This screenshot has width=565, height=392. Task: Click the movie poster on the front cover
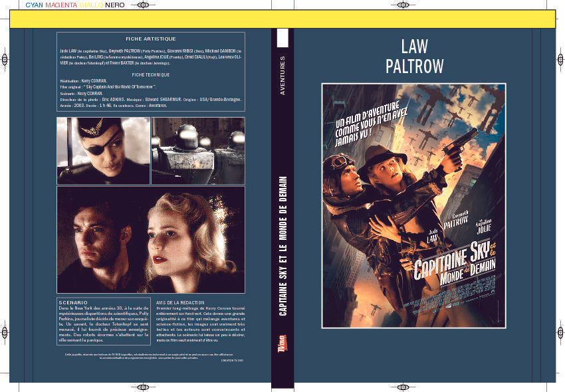coord(413,206)
